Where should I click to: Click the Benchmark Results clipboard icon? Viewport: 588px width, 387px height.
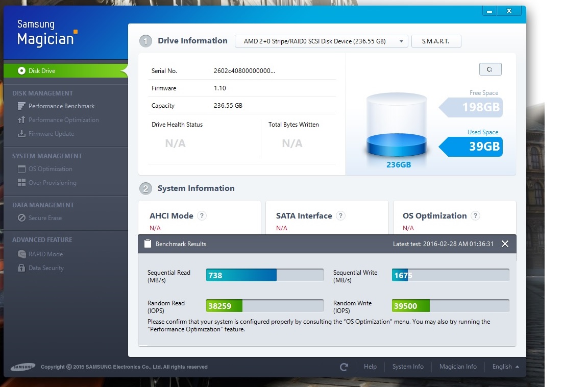pyautogui.click(x=148, y=244)
